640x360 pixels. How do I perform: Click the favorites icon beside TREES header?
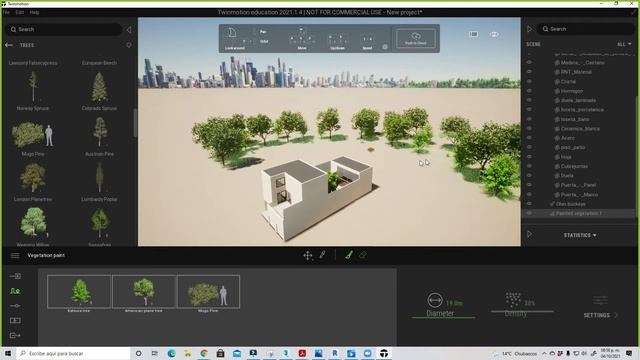click(x=129, y=45)
